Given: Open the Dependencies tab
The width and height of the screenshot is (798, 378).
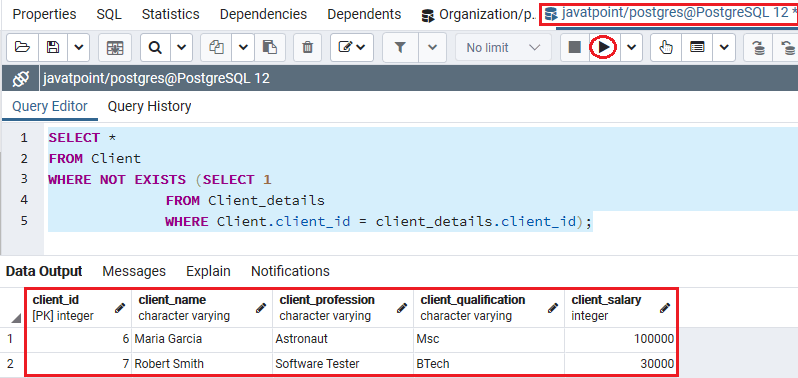Looking at the screenshot, I should (263, 14).
